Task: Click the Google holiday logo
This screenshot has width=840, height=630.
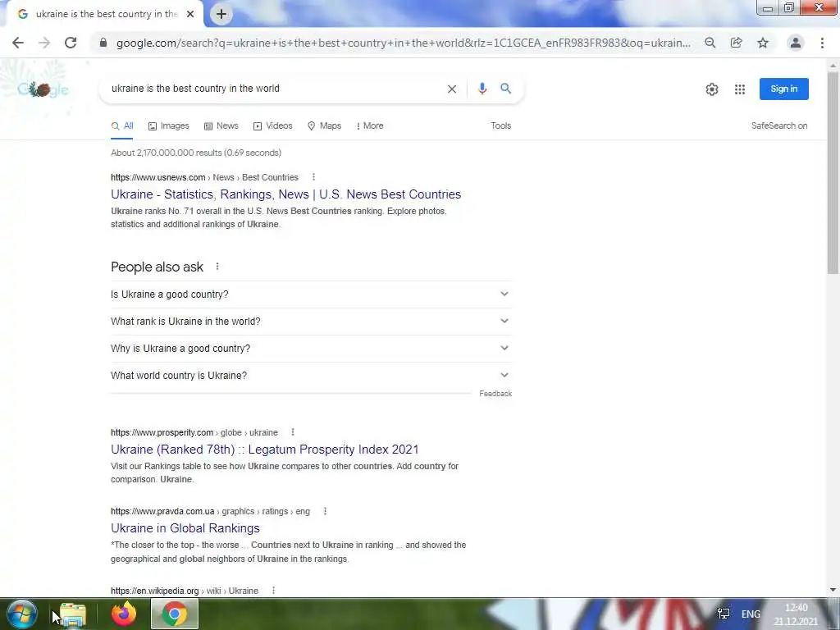Action: pyautogui.click(x=43, y=89)
